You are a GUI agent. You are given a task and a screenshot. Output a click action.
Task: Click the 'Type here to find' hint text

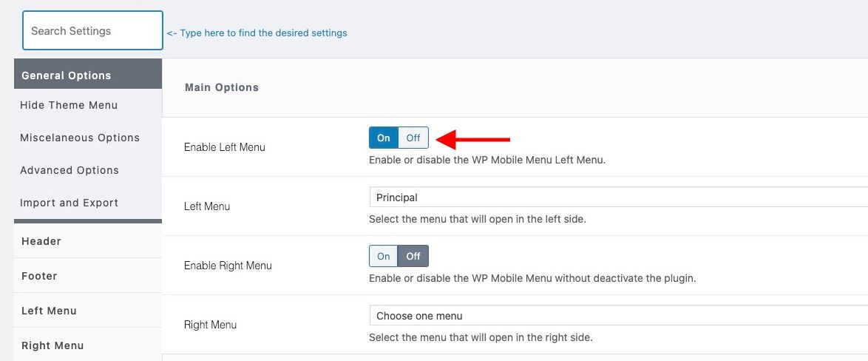click(257, 33)
